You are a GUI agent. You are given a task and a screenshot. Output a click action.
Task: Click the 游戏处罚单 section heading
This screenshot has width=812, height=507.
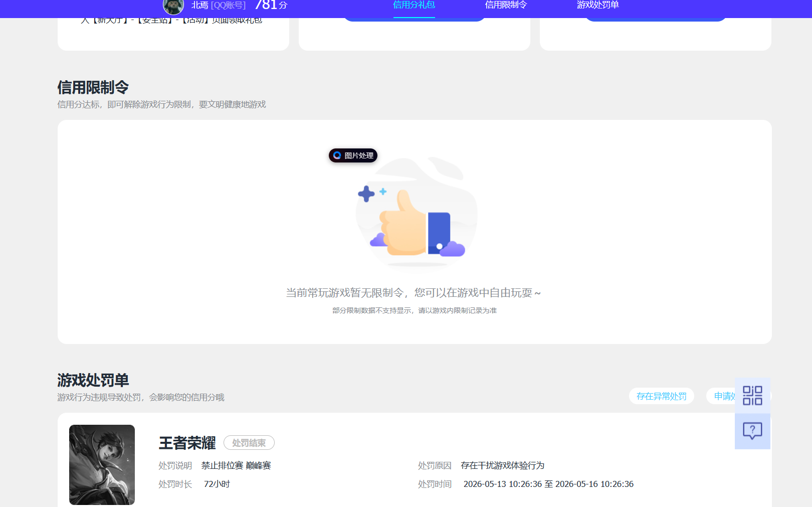(x=93, y=380)
